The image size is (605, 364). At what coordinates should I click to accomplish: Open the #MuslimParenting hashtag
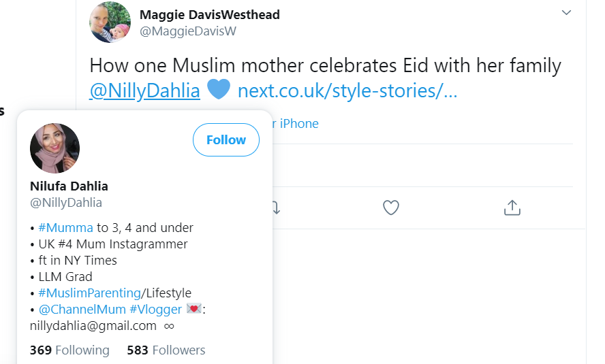point(89,293)
